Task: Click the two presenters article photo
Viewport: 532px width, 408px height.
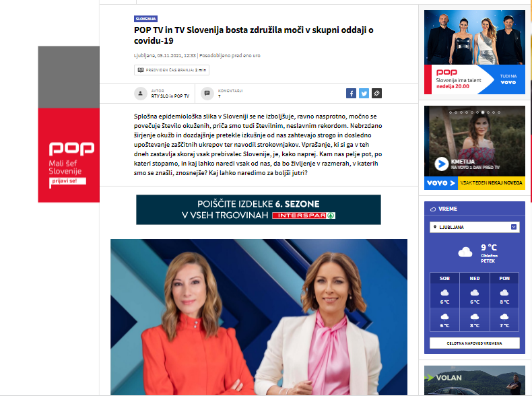Action: click(259, 317)
